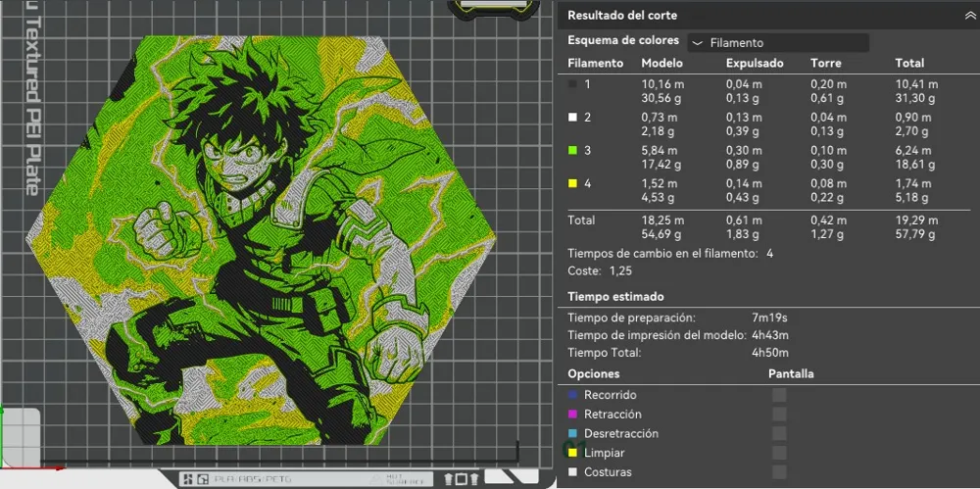Select filament 3 total weight 18,61 g

(915, 165)
